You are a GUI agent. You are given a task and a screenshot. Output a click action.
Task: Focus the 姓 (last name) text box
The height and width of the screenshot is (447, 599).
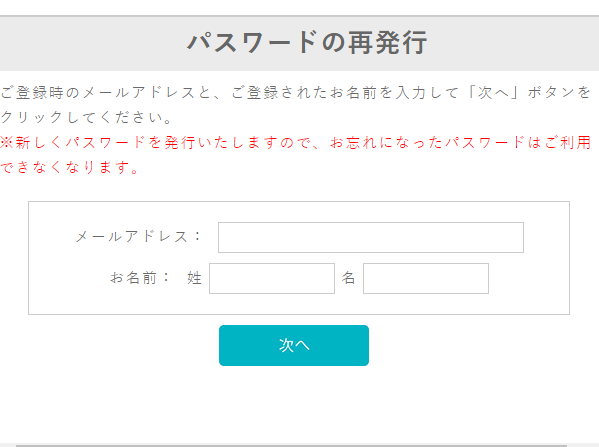272,279
